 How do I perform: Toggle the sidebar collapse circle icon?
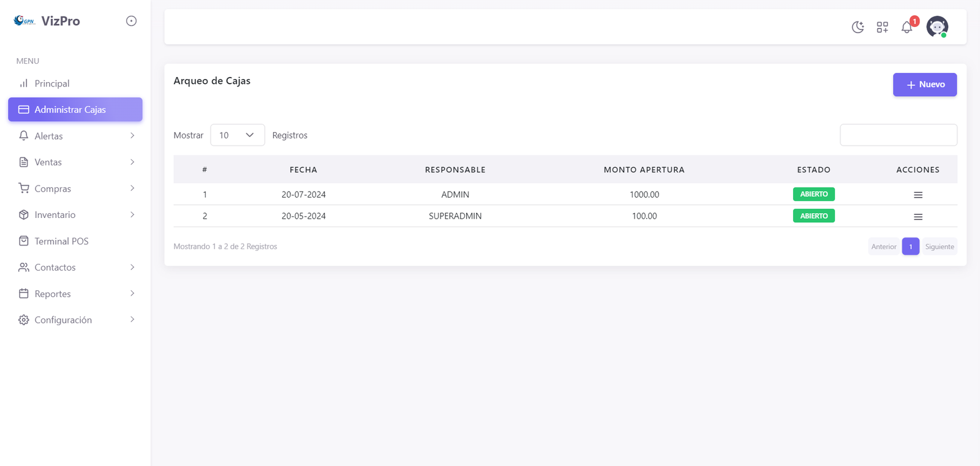[131, 21]
